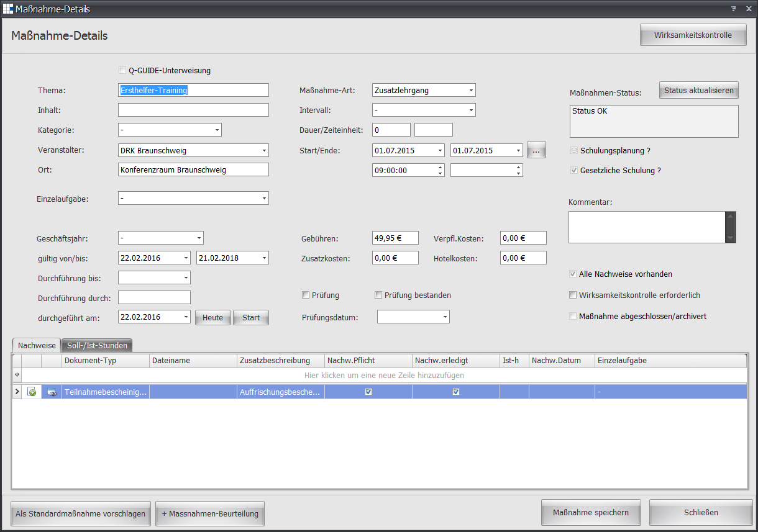This screenshot has height=532, width=758.
Task: Click the view document icon in Nachweise row
Action: pos(52,392)
